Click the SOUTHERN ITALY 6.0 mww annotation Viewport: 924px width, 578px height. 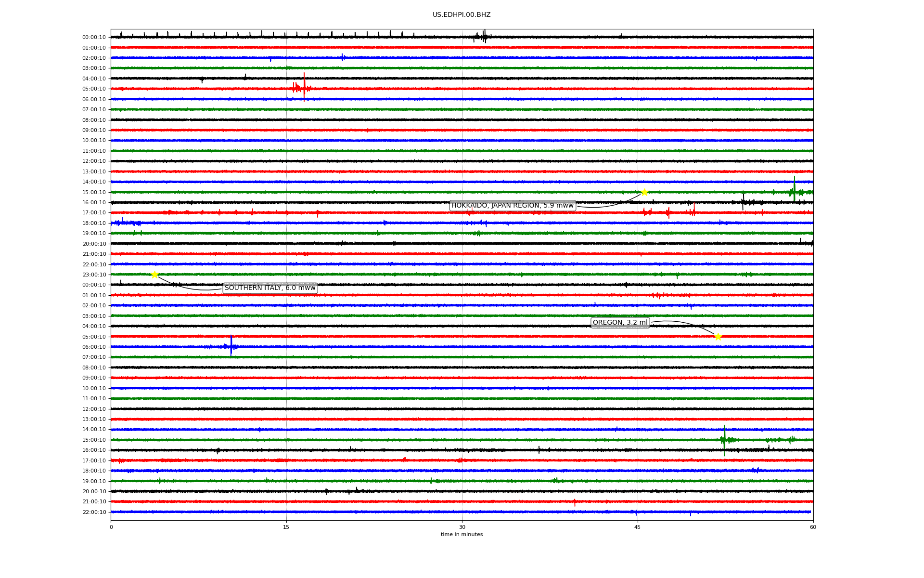[270, 288]
